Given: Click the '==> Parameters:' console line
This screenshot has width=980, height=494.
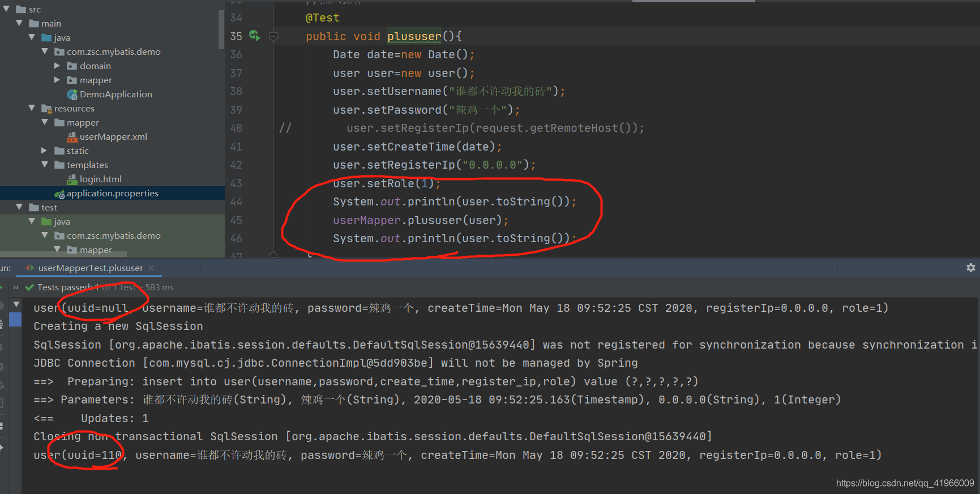Looking at the screenshot, I should [x=437, y=400].
